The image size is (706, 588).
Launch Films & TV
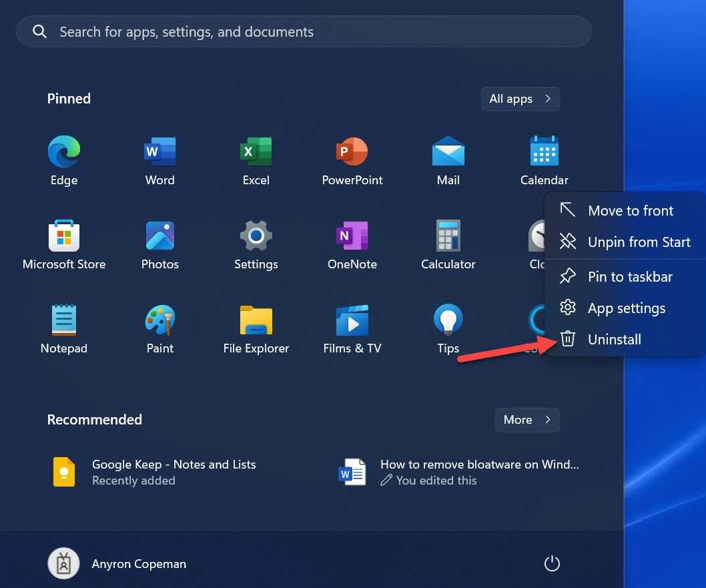click(352, 328)
